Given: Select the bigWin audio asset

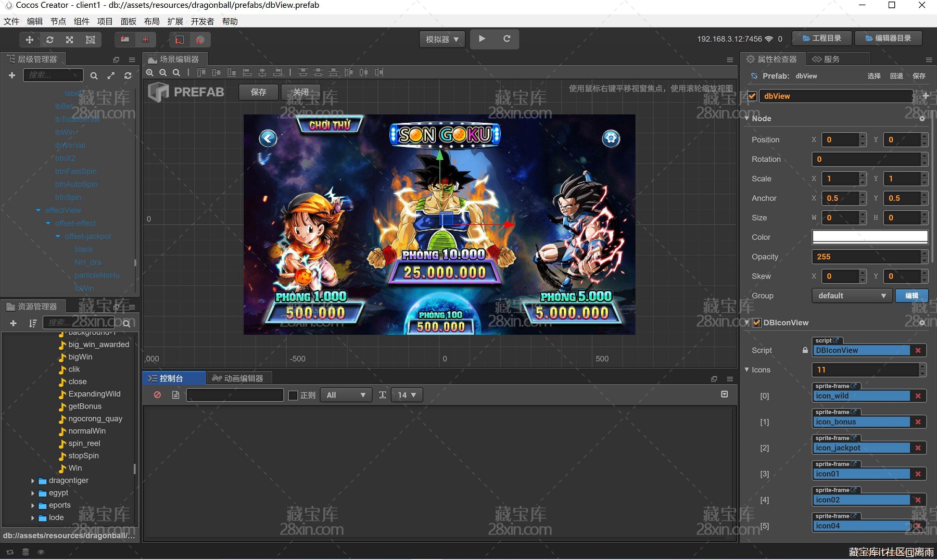Looking at the screenshot, I should (80, 357).
